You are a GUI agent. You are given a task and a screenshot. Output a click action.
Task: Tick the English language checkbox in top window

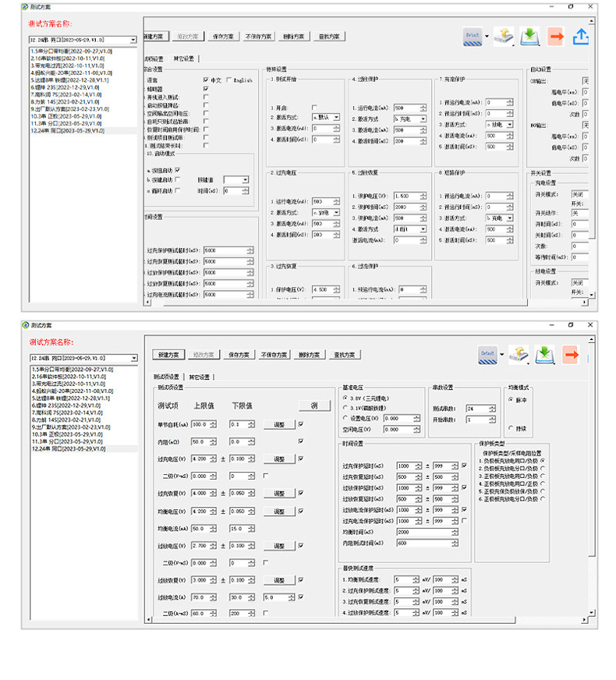pos(229,80)
